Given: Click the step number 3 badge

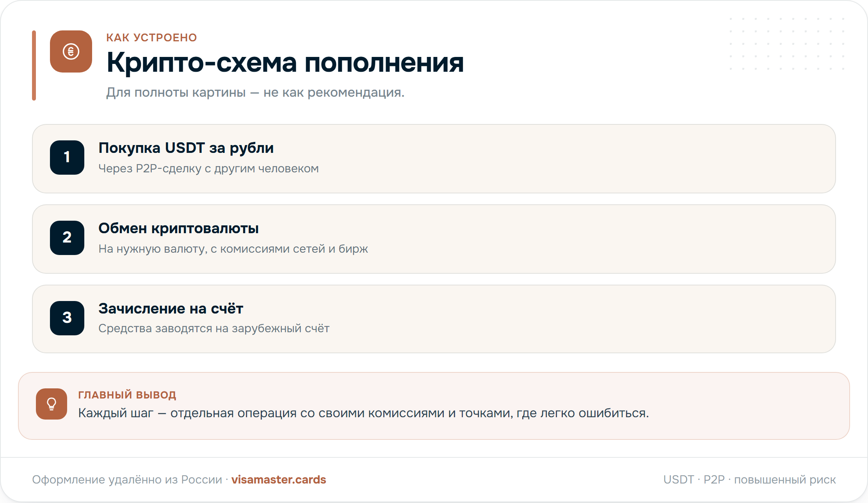Looking at the screenshot, I should (x=67, y=318).
